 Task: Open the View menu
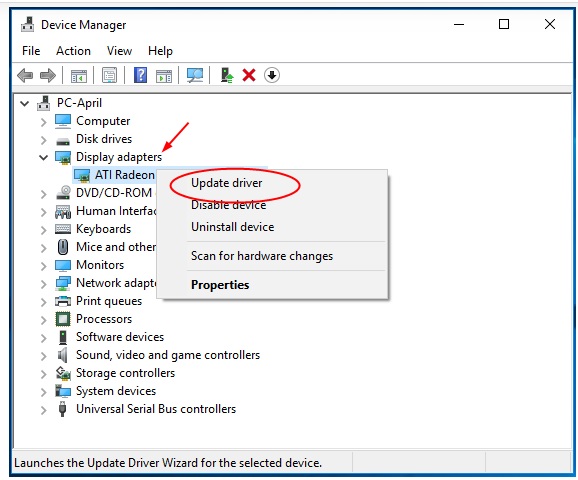(119, 51)
